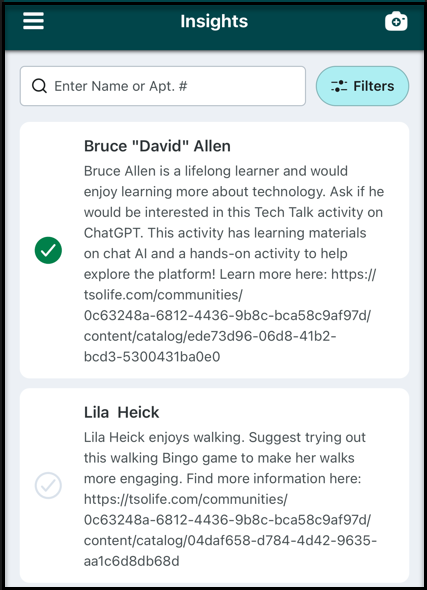The height and width of the screenshot is (590, 427).
Task: Focus the Enter Name or Apt. # field
Action: tap(163, 86)
